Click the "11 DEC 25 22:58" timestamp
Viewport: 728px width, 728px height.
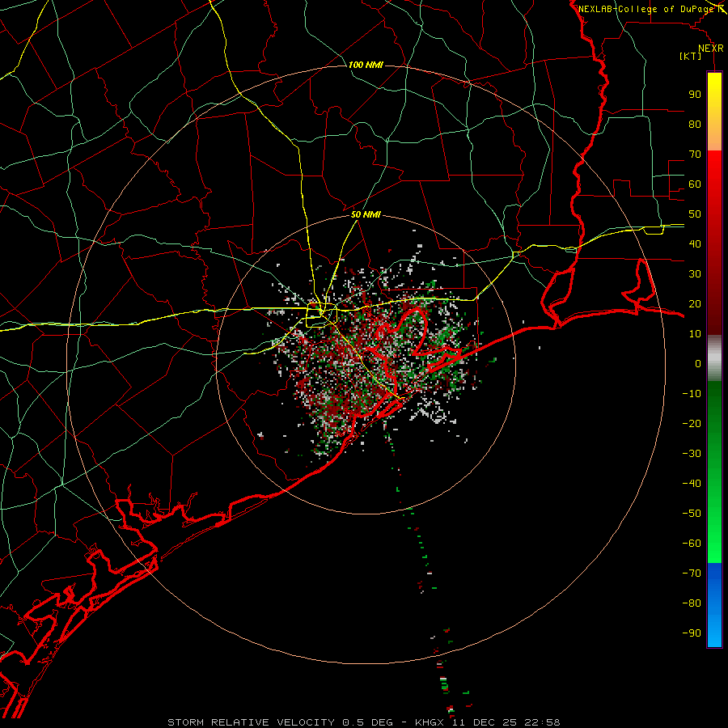pos(506,722)
